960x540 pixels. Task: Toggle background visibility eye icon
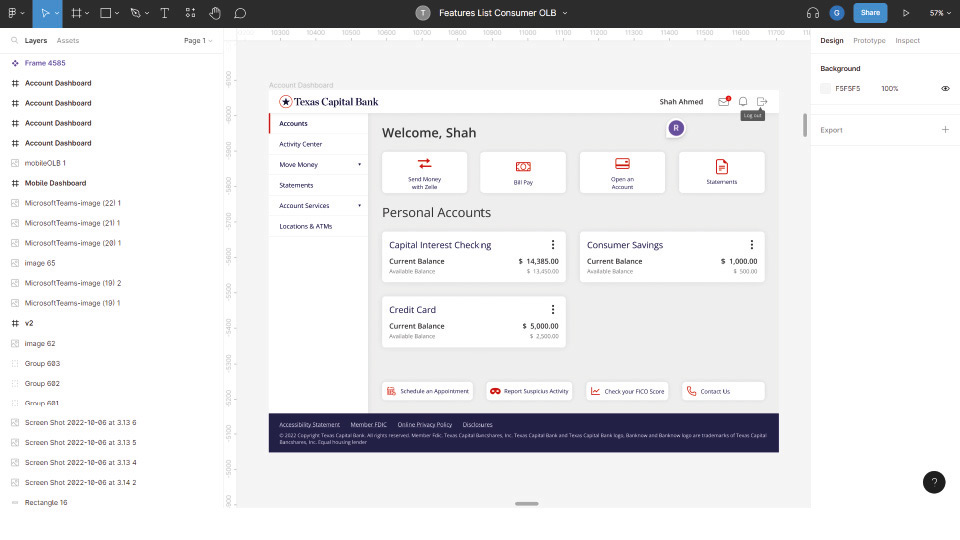945,89
